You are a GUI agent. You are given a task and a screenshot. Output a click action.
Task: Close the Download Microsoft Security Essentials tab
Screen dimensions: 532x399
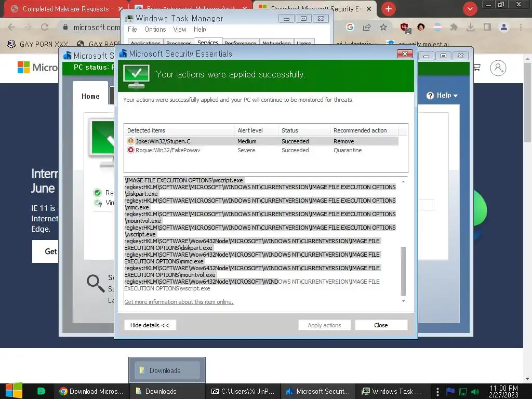pyautogui.click(x=369, y=9)
